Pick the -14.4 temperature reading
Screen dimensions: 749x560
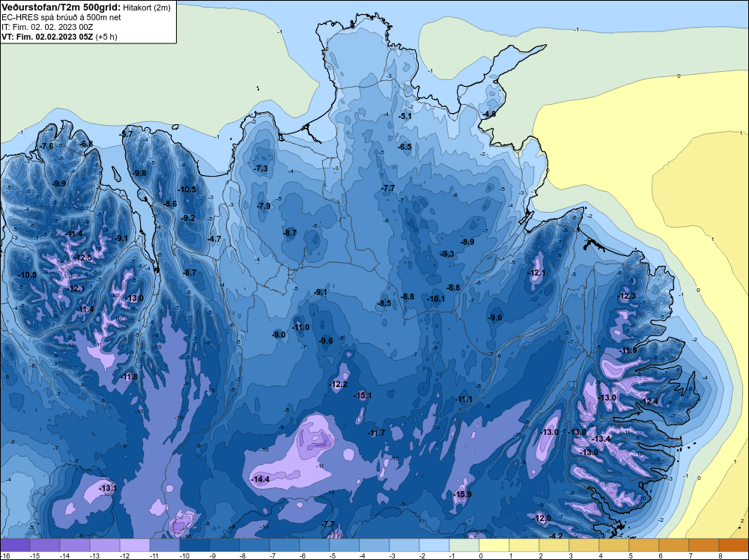click(x=261, y=479)
